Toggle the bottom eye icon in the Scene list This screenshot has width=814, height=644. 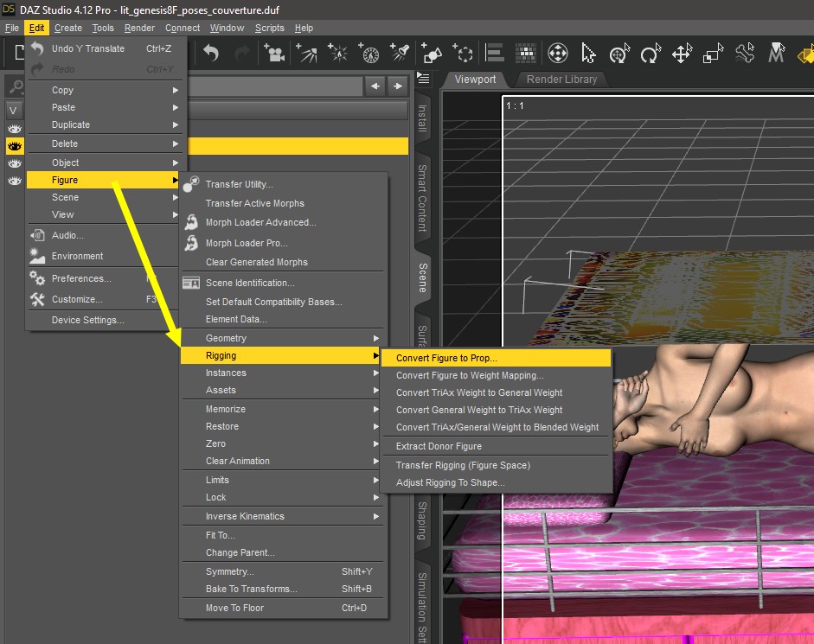tap(15, 181)
